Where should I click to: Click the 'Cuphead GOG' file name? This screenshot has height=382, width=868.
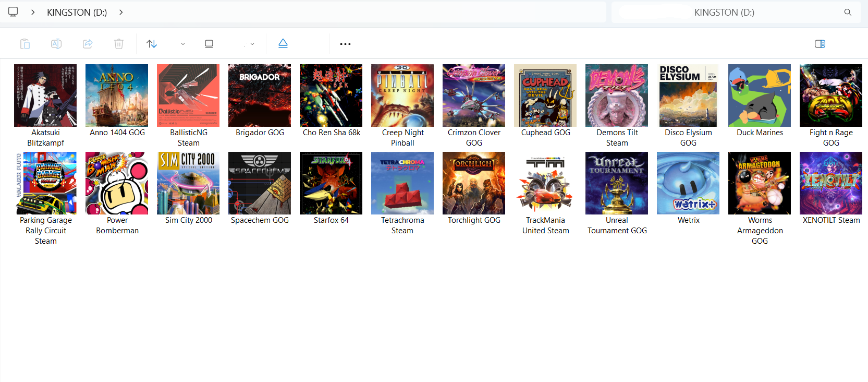pos(545,133)
